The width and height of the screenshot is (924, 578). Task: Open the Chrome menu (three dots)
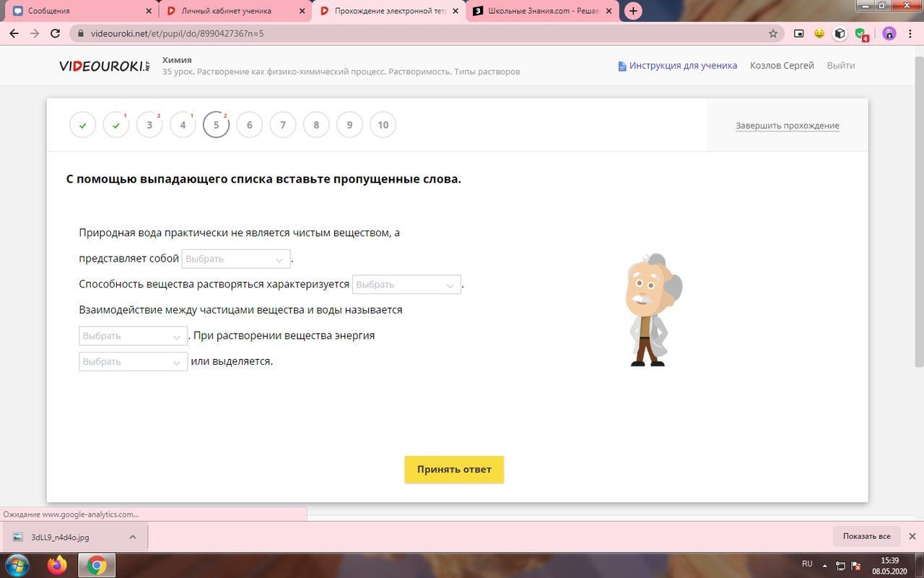[x=910, y=33]
